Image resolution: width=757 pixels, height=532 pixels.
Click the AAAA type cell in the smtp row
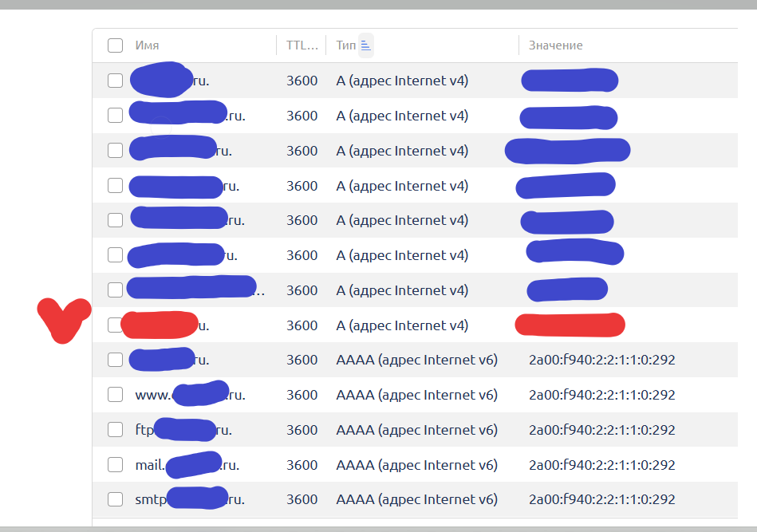coord(416,499)
